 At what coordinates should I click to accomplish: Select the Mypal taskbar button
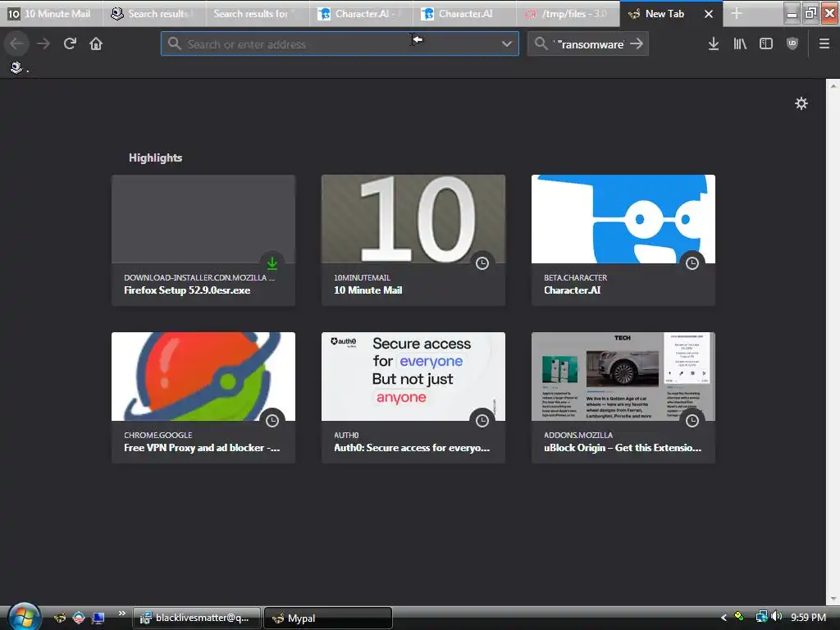328,618
